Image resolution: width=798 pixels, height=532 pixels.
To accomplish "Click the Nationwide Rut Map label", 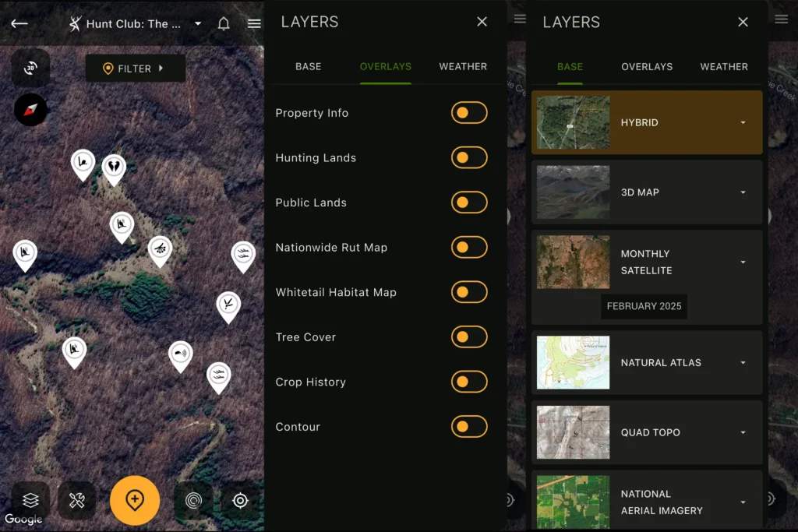I will point(331,248).
